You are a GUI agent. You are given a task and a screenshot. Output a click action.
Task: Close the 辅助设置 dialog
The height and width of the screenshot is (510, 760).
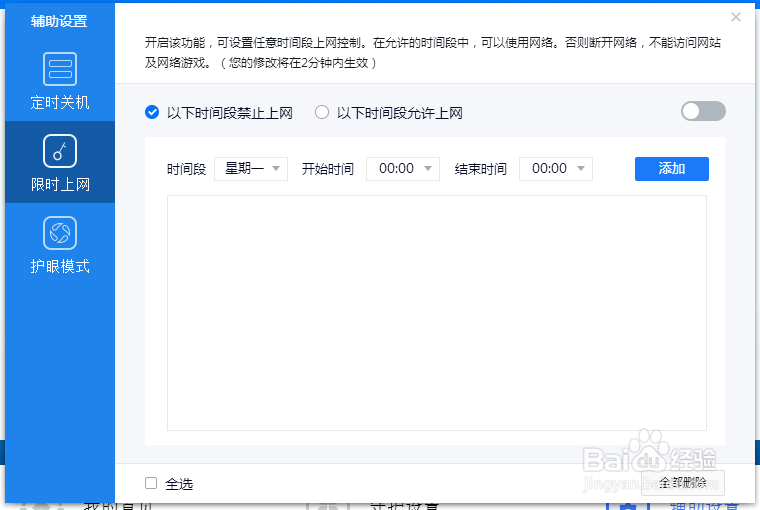(x=736, y=17)
